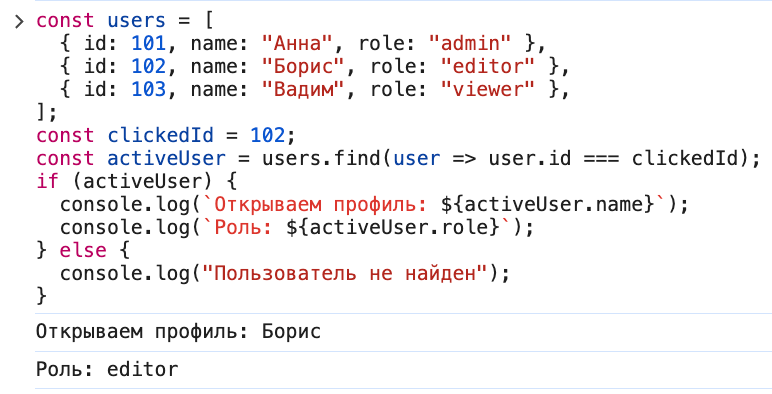Click the id number 103
This screenshot has width=772, height=394.
(149, 90)
